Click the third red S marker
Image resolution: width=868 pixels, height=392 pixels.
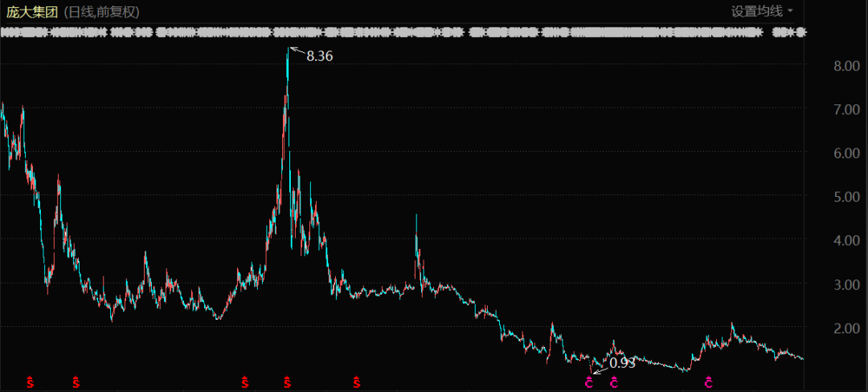coord(244,382)
